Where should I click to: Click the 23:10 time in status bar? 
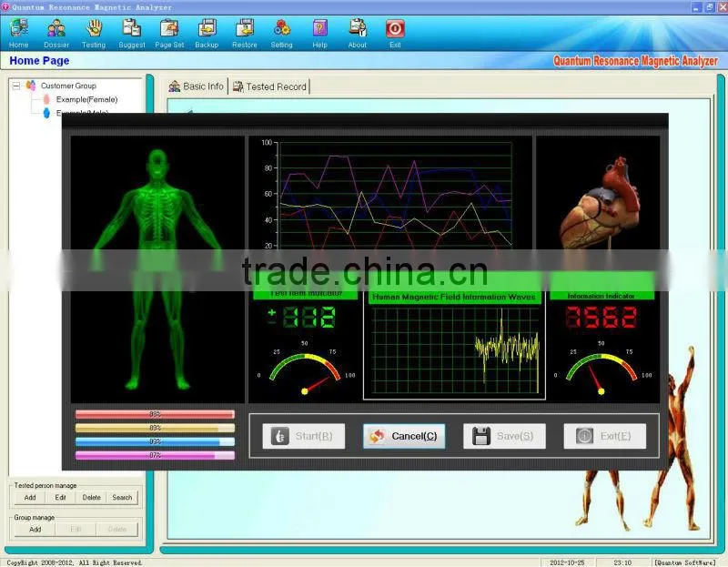pyautogui.click(x=622, y=562)
